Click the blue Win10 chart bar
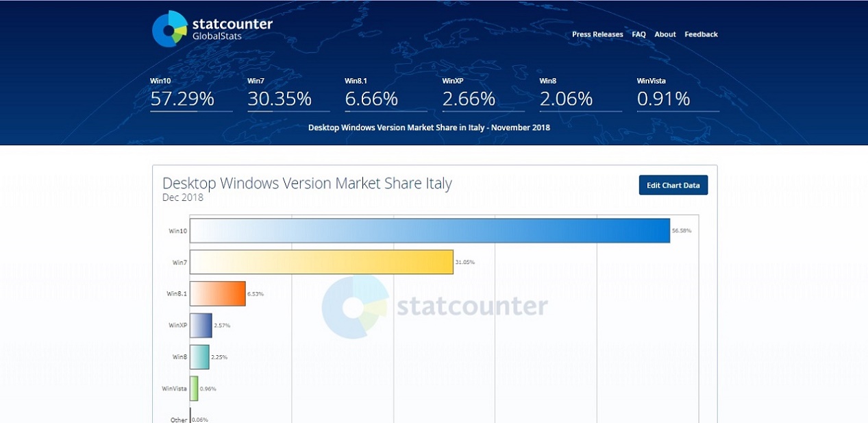The width and height of the screenshot is (868, 423). click(x=430, y=230)
